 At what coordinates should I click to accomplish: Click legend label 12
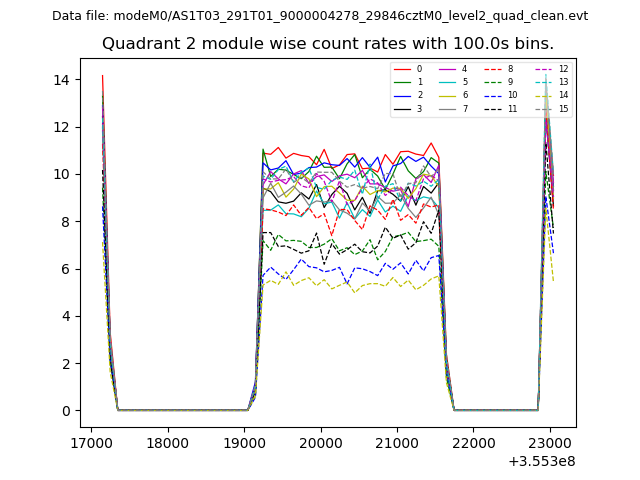pos(563,69)
